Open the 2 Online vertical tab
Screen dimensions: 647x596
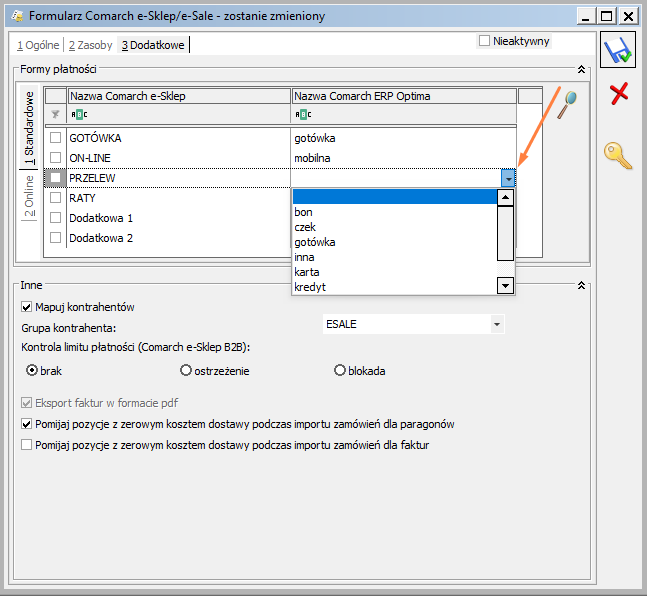click(29, 196)
